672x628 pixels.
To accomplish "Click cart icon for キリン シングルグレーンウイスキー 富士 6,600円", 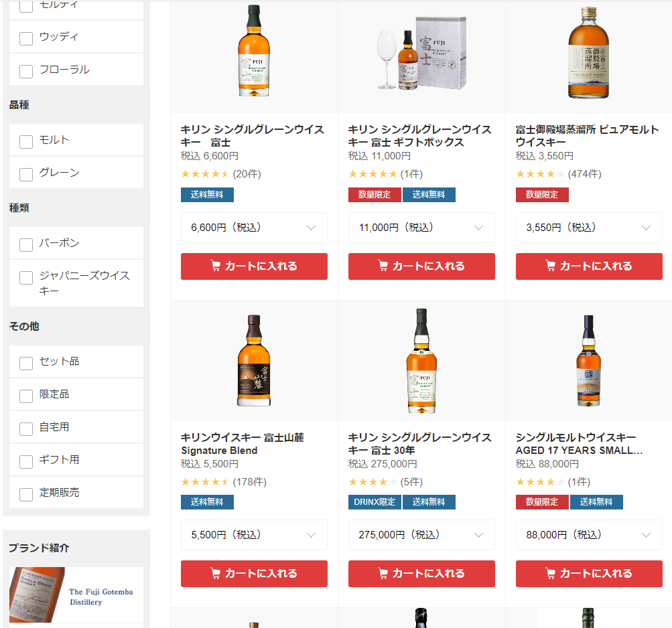I will click(215, 266).
